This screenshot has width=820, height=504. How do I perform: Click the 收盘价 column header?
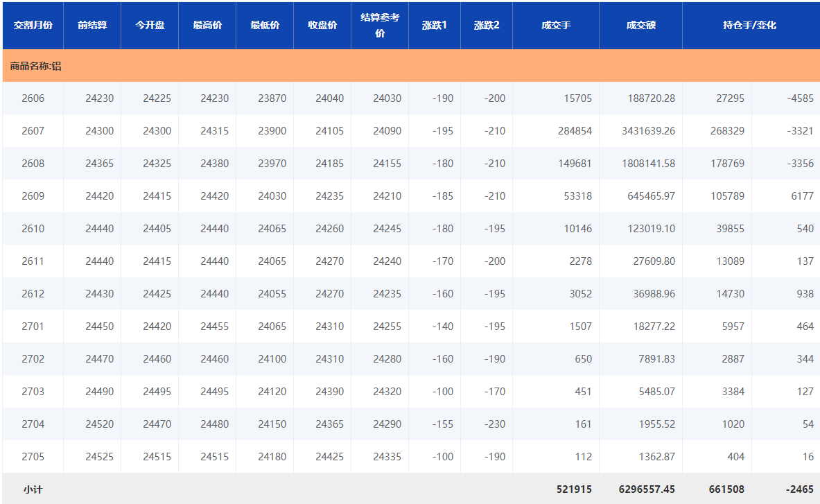(322, 25)
